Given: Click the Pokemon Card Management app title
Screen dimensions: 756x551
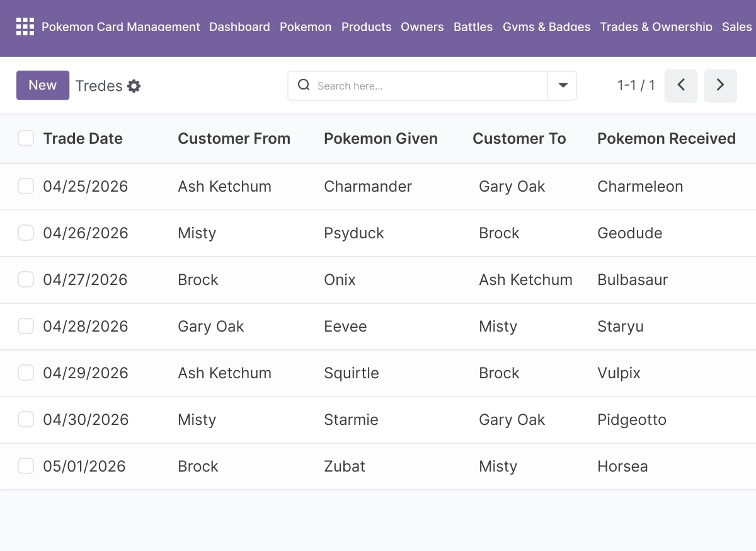Looking at the screenshot, I should point(121,26).
